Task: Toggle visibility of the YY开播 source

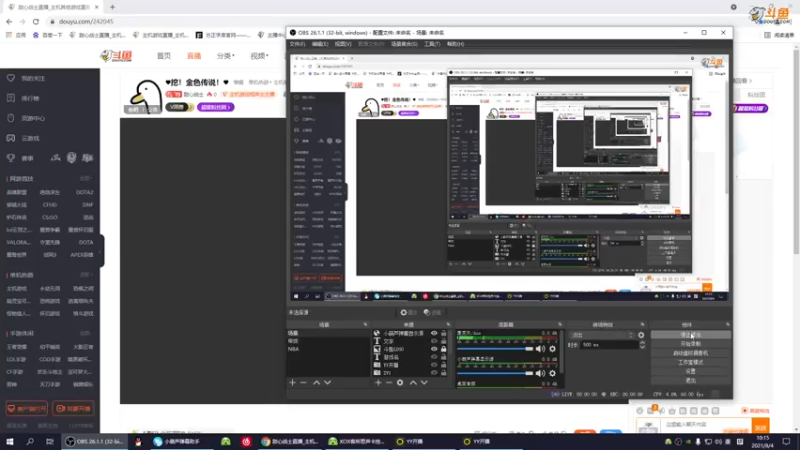Action: pos(434,365)
